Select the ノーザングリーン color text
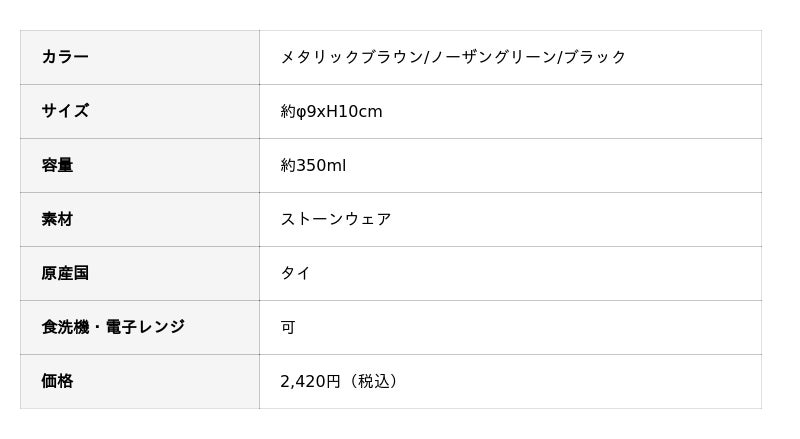 click(493, 57)
